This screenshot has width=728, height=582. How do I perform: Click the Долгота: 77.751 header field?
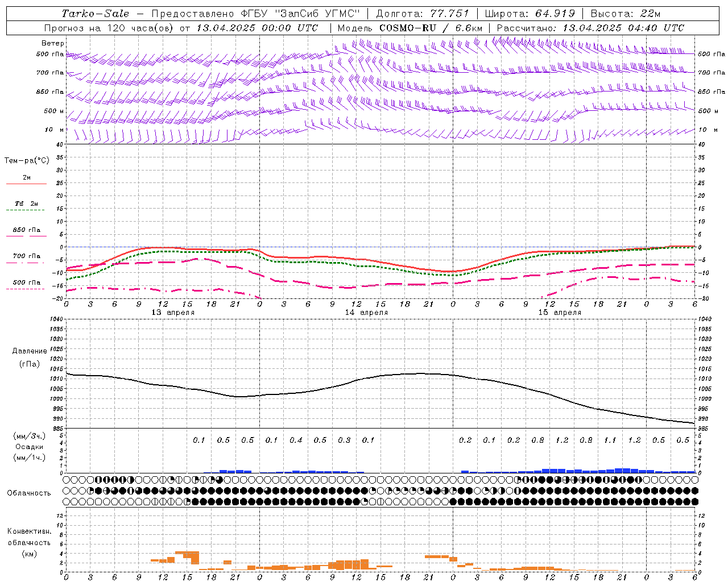pyautogui.click(x=423, y=14)
